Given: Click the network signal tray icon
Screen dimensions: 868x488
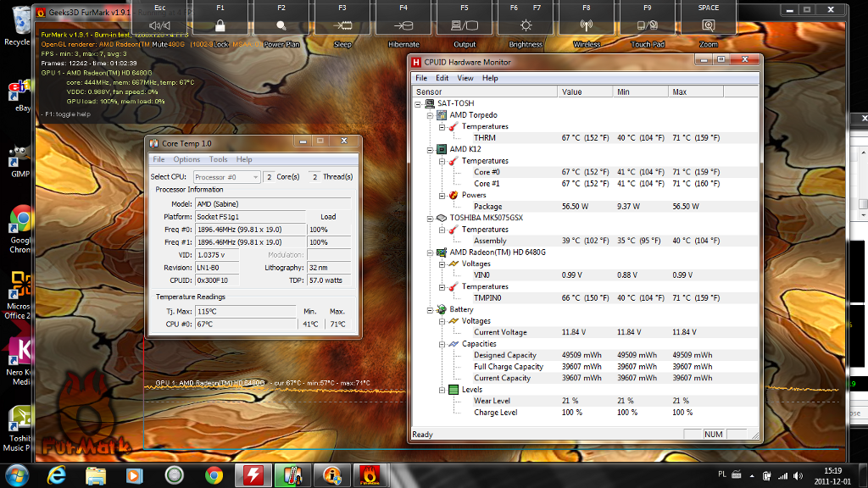Looking at the screenshot, I should 782,476.
